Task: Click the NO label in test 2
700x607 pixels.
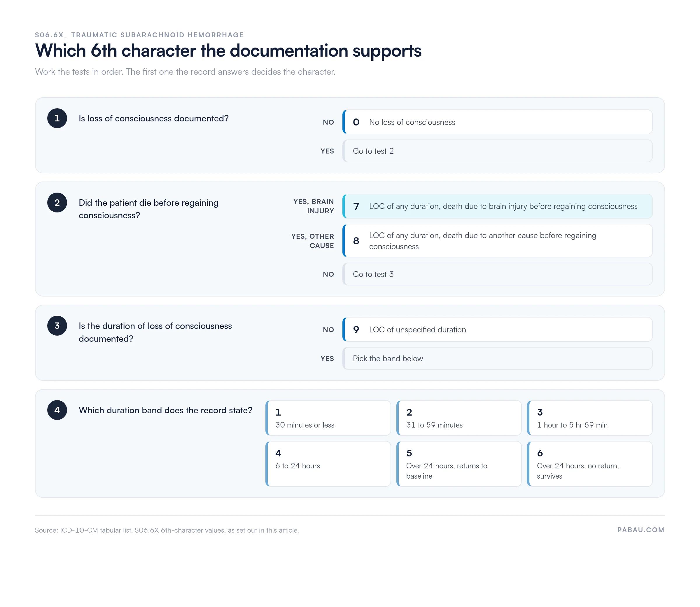Action: click(328, 274)
